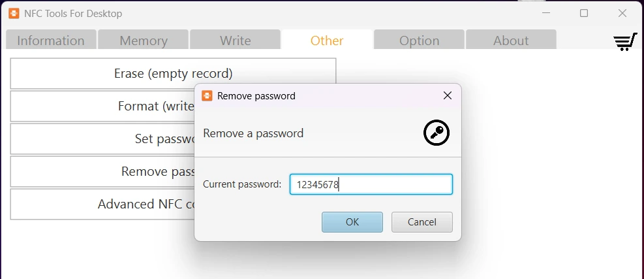The image size is (644, 279).
Task: Click the NFC Tools app icon in title bar
Action: [14, 13]
